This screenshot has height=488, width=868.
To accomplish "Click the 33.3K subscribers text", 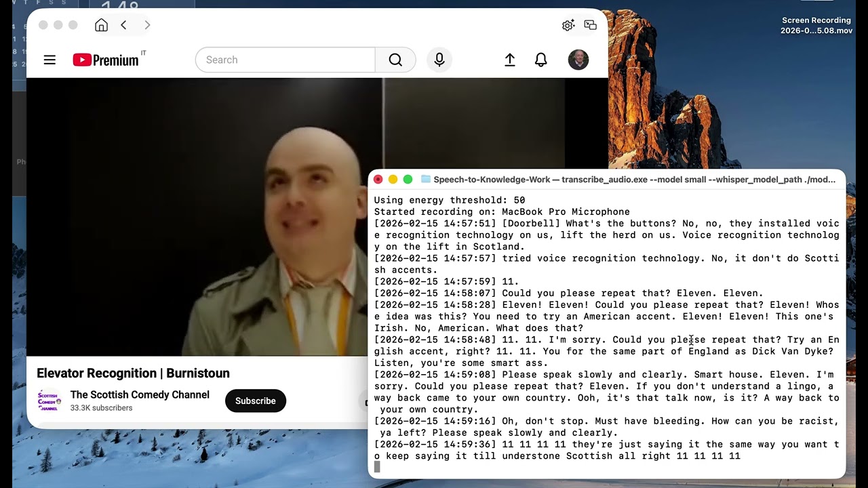I will [101, 408].
